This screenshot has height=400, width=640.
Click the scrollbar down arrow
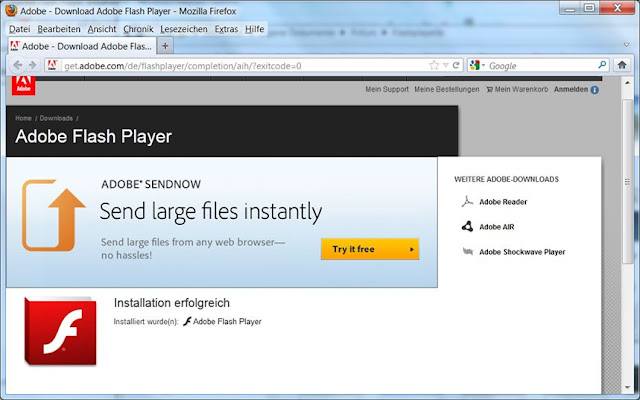tap(628, 387)
